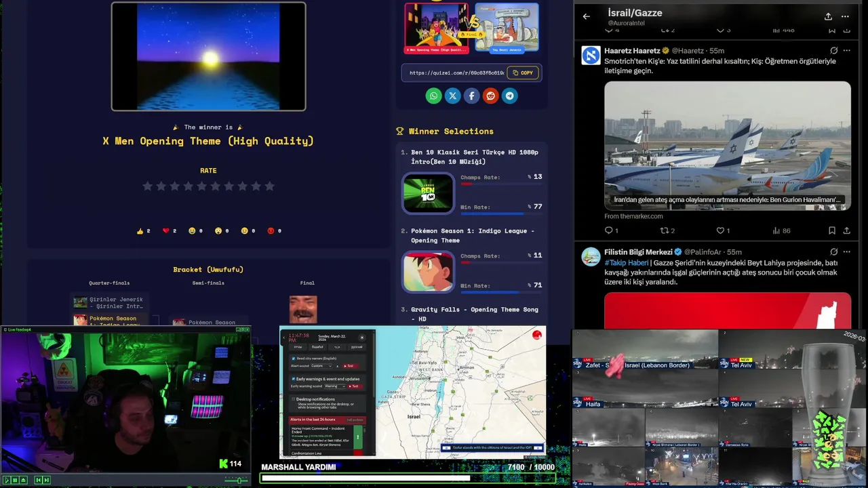
Task: Open Zafet Israel (Lebanon Border) live camera
Action: point(645,350)
